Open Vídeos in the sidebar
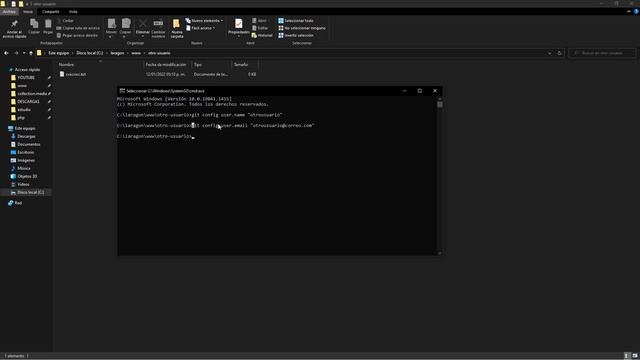This screenshot has height=360, width=640. [x=23, y=184]
